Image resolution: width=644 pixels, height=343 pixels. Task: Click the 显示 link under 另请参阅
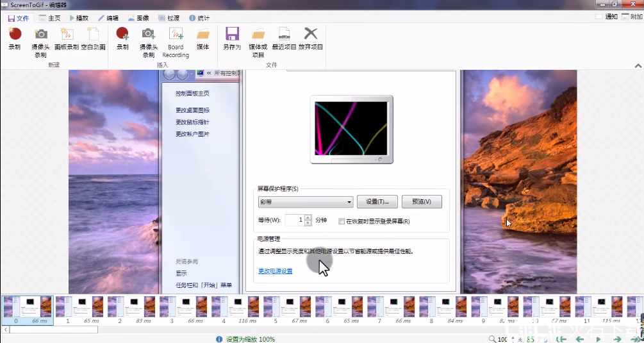click(181, 273)
